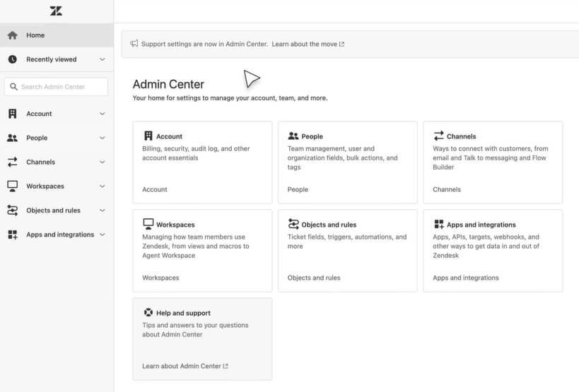Viewport: 579px width, 392px height.
Task: Focus the Search Admin Center field
Action: point(56,87)
